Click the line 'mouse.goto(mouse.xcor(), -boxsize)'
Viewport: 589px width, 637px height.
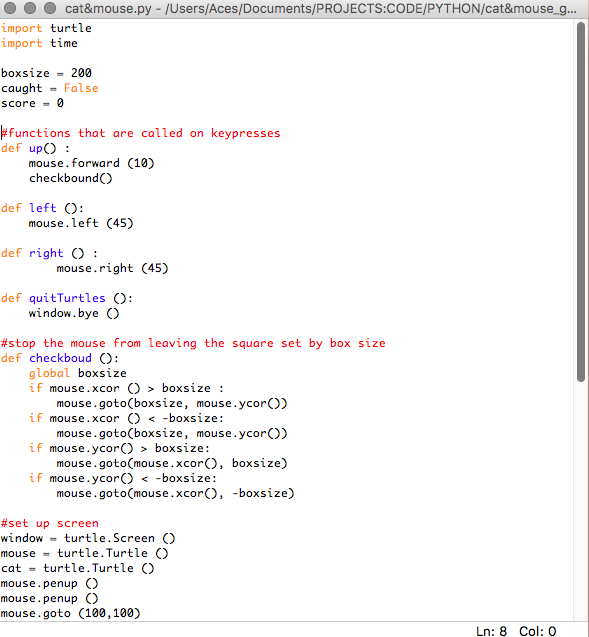pyautogui.click(x=175, y=493)
